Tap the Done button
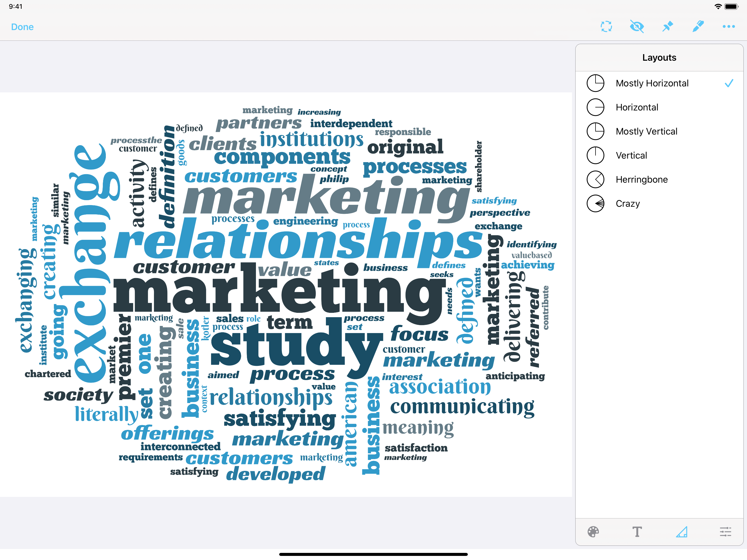Screen dimensions: 747x560 click(22, 27)
